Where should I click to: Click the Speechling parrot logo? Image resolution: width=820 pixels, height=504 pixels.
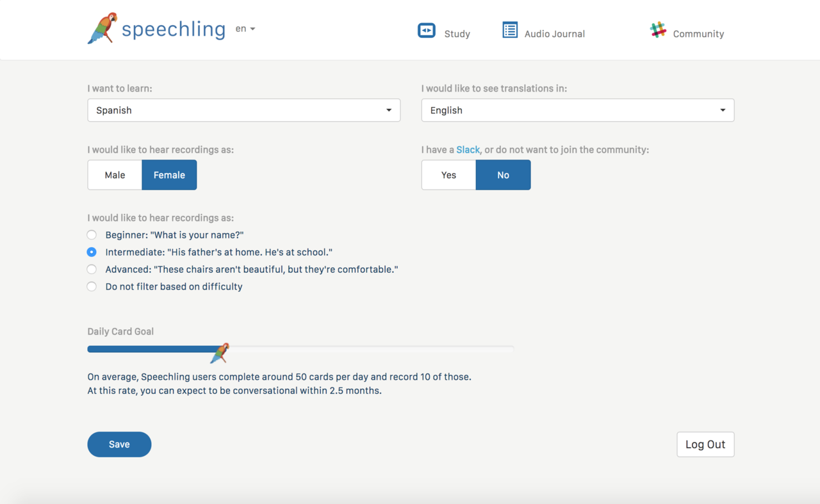tap(102, 28)
